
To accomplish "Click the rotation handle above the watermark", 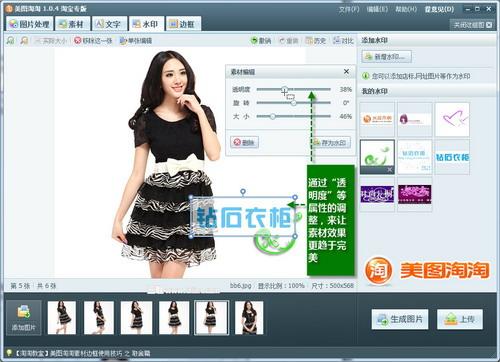I will pos(243,192).
